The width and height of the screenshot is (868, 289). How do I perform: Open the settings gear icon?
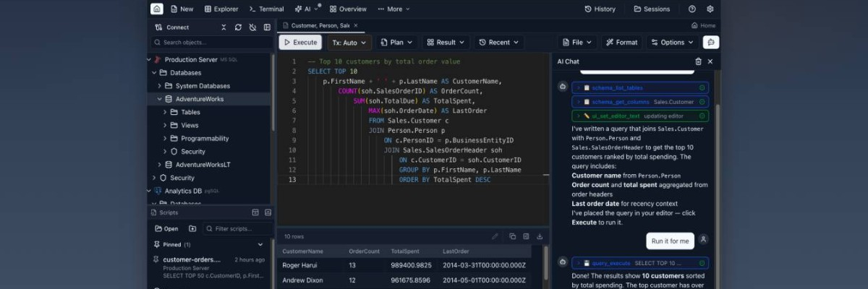(710, 9)
